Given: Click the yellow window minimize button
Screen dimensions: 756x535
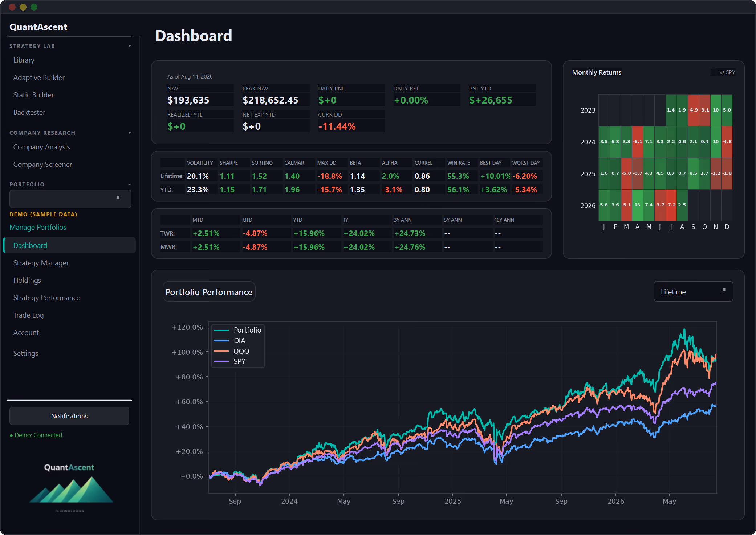Looking at the screenshot, I should click(x=23, y=7).
